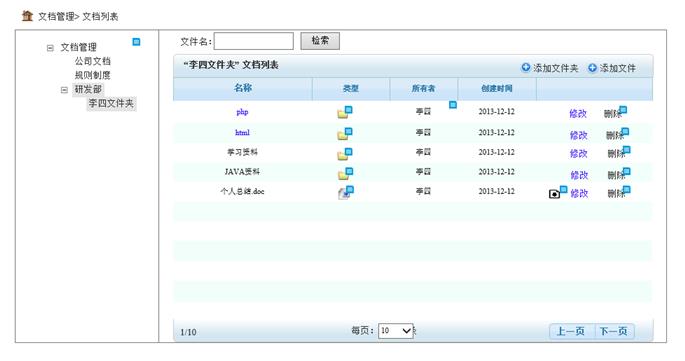Go to previous page with 上一页
Screen dimensions: 685x361
(x=571, y=331)
